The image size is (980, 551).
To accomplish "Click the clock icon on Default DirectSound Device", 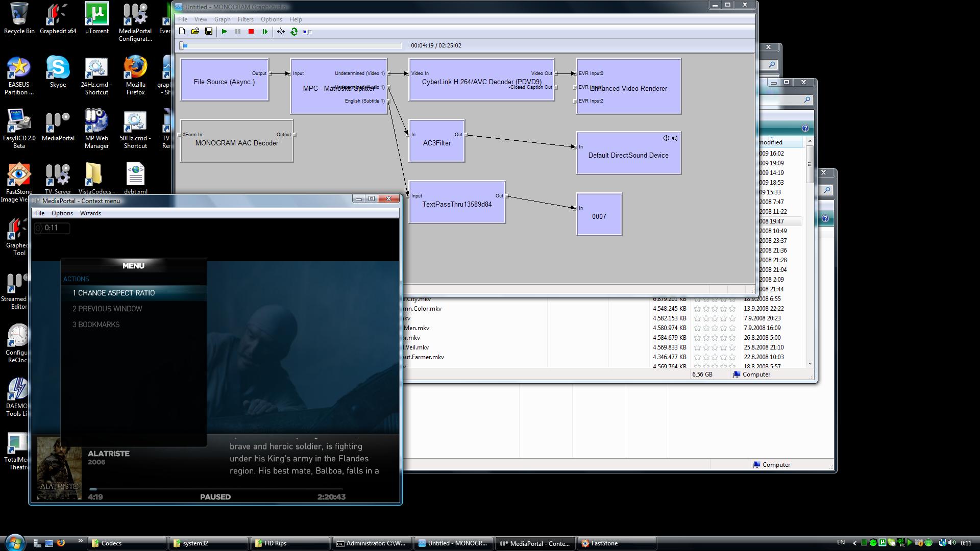I will pos(666,138).
